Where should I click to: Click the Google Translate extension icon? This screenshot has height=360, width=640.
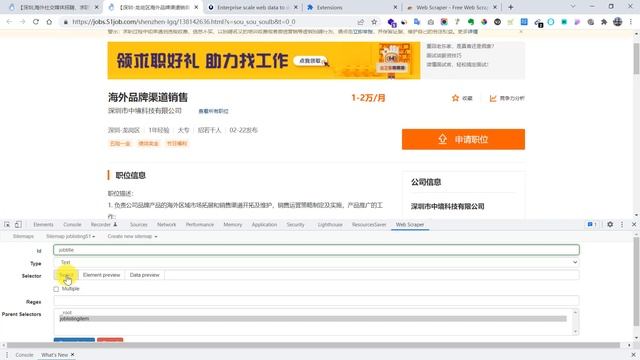[417, 22]
